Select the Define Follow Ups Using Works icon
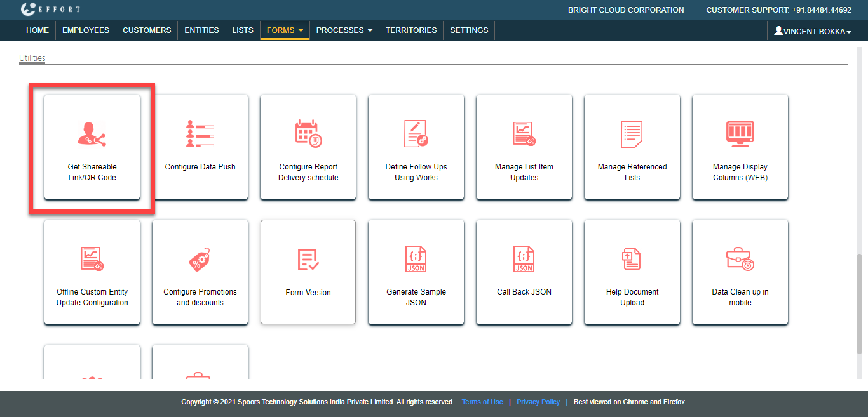 pyautogui.click(x=416, y=133)
